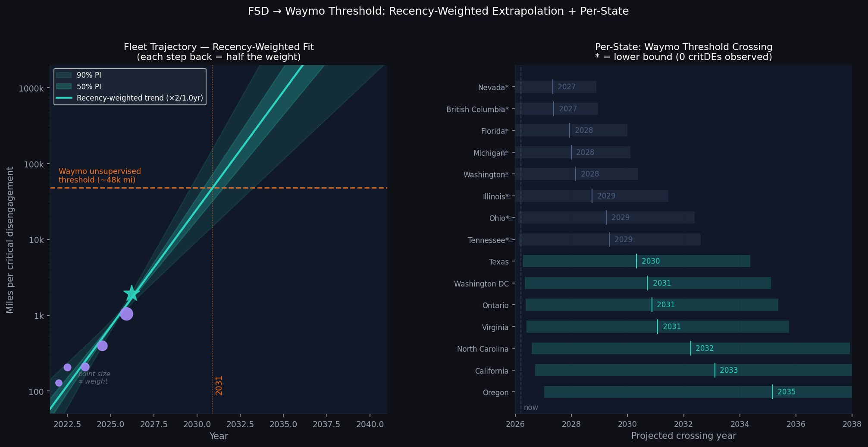Click the 2040.0 x-axis tick label
868x447 pixels.
point(370,424)
